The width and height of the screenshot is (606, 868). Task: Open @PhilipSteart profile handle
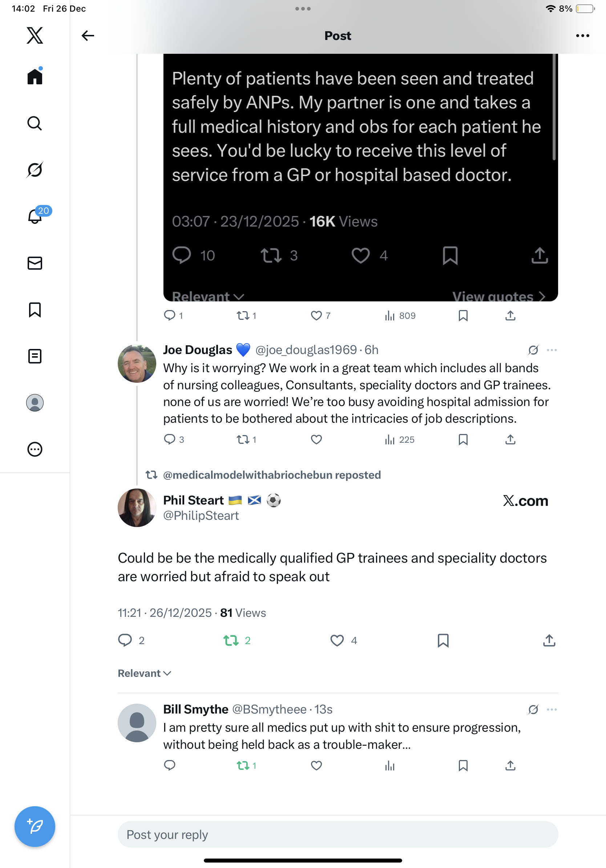(201, 516)
